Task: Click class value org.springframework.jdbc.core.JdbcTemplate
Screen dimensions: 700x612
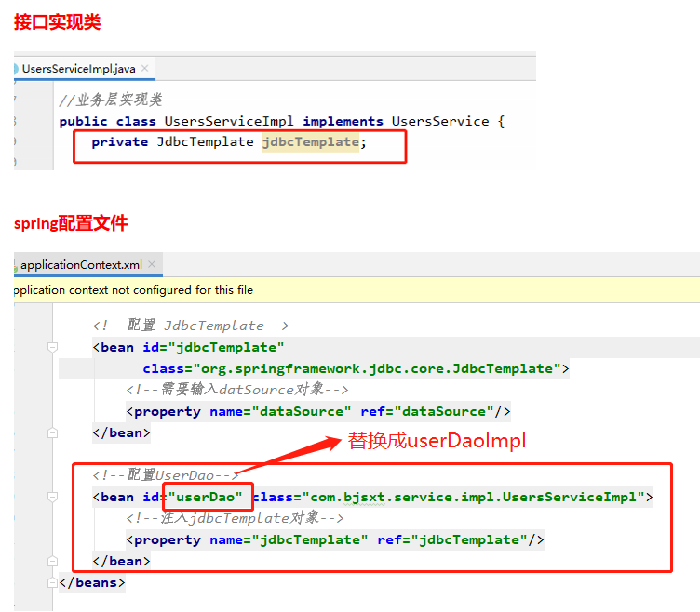Action: click(377, 369)
